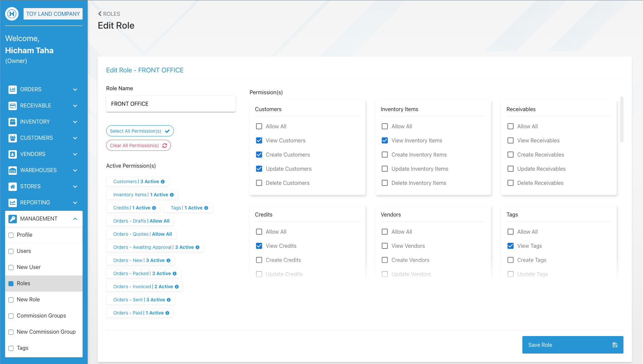Click the info icon on Inventory Items chip

[x=172, y=195]
